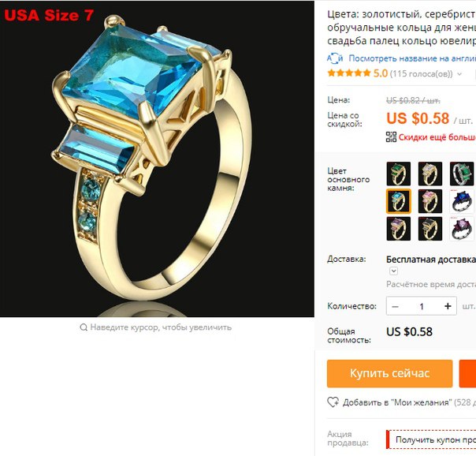Pick the dark blue stone black ring swatch
476x456 pixels.
tap(462, 201)
